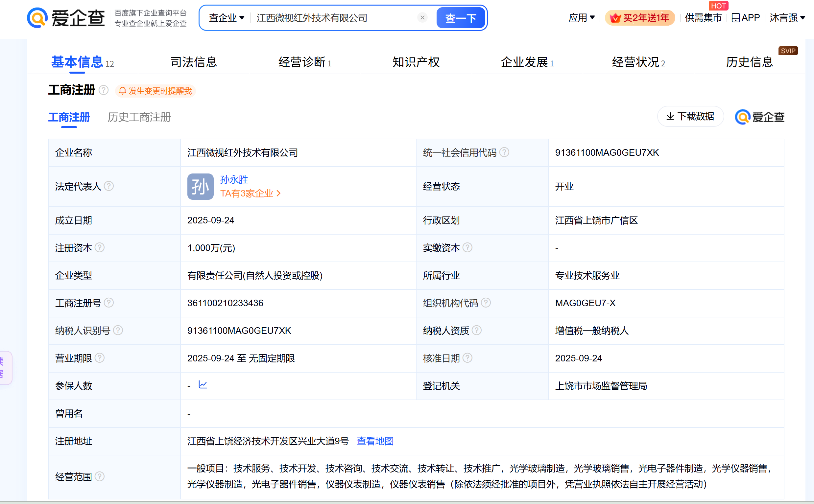Click help icon next to 注册资本

pos(99,248)
